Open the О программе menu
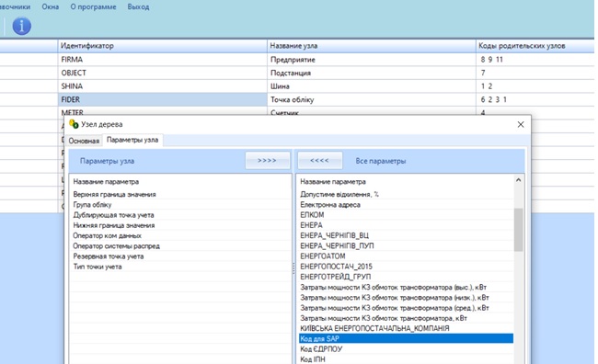The image size is (598, 364). [93, 6]
